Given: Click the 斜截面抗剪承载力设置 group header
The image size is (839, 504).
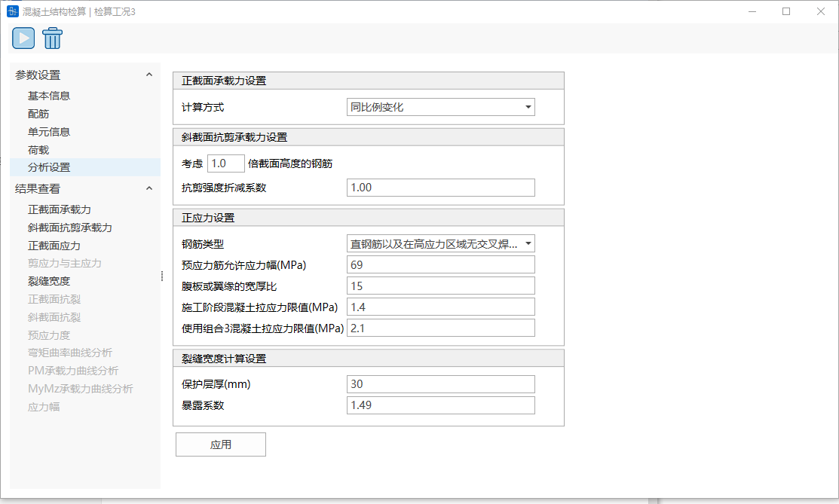Looking at the screenshot, I should tap(368, 138).
